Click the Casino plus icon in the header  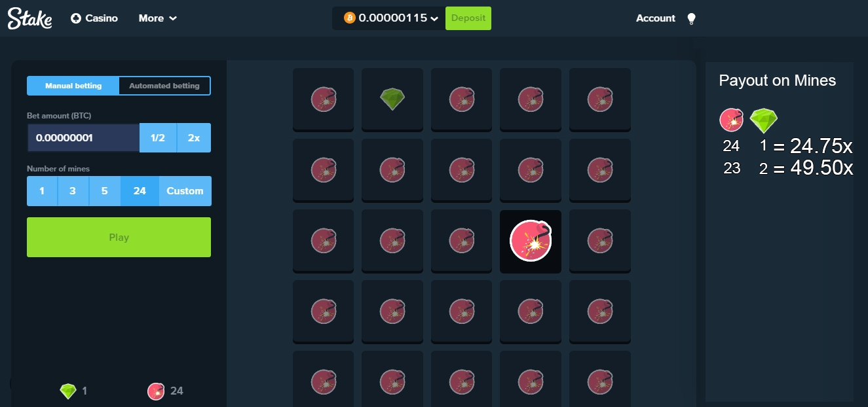(76, 18)
